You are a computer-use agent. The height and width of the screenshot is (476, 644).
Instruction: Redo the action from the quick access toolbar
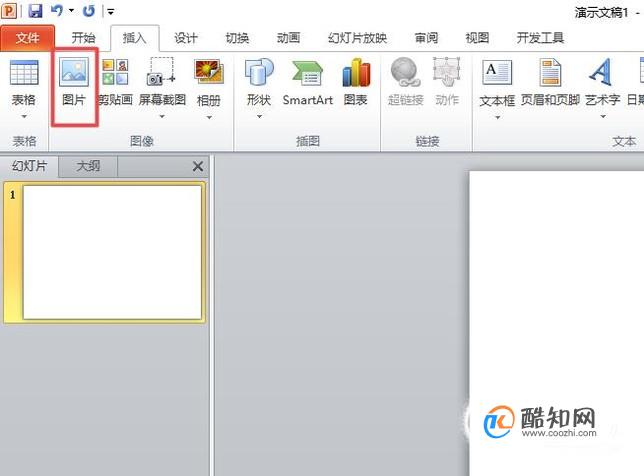point(89,11)
